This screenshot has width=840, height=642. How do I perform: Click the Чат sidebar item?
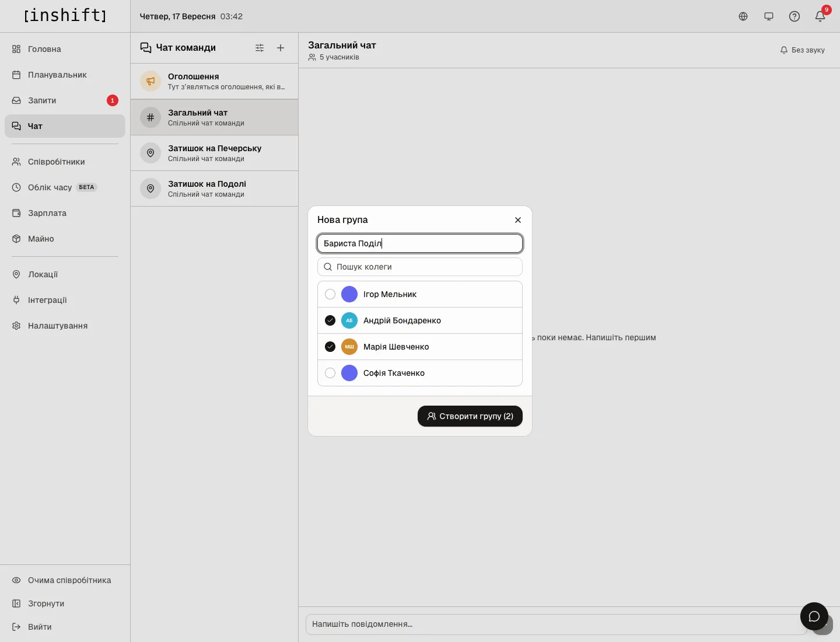[x=65, y=126]
